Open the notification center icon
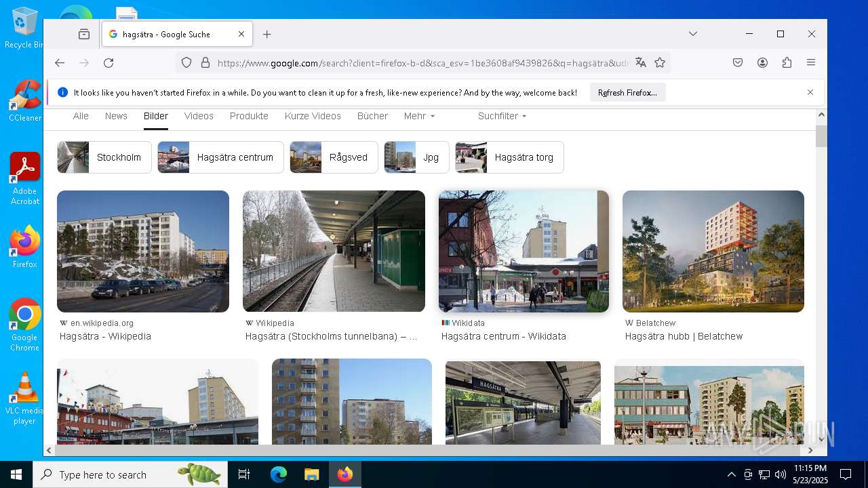This screenshot has width=868, height=488. click(x=846, y=474)
